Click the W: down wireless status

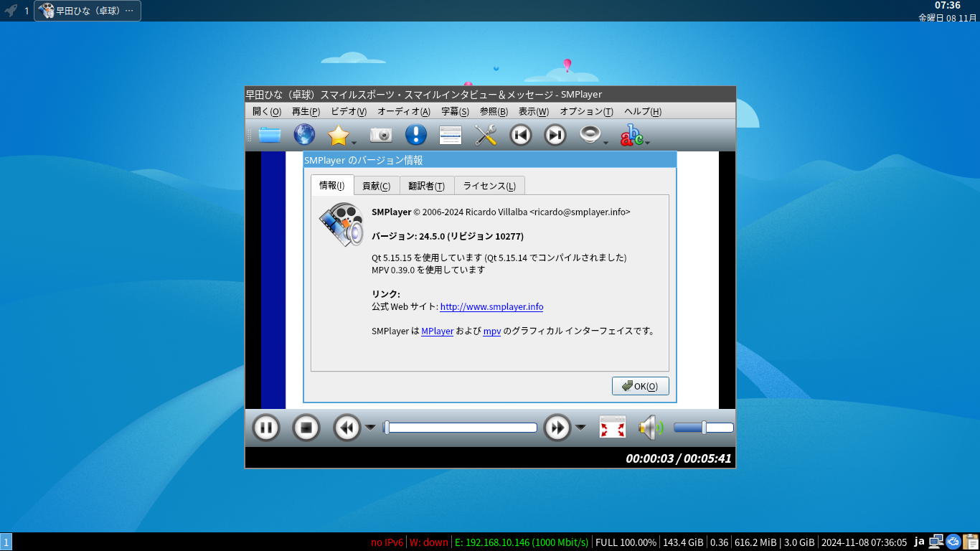429,542
